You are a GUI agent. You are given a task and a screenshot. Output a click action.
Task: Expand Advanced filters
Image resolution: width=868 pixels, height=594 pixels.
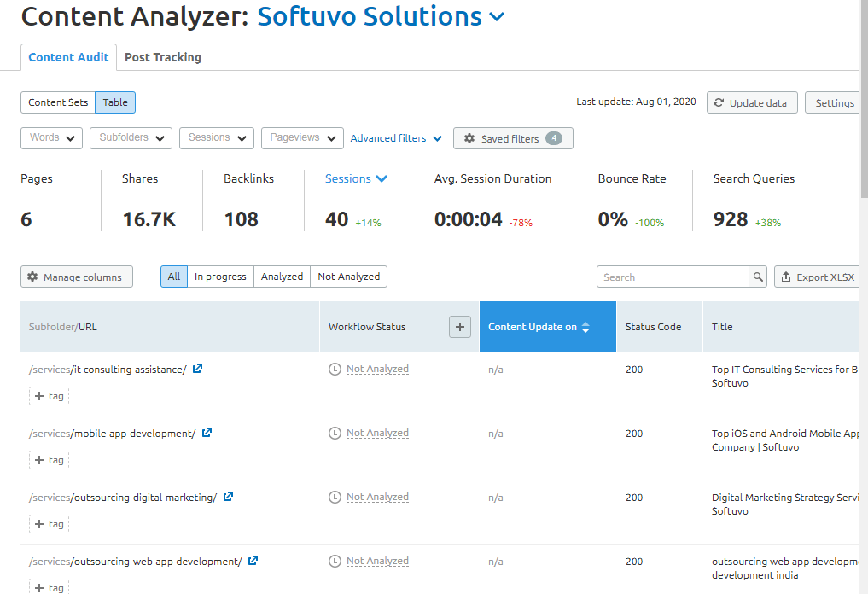pos(396,138)
